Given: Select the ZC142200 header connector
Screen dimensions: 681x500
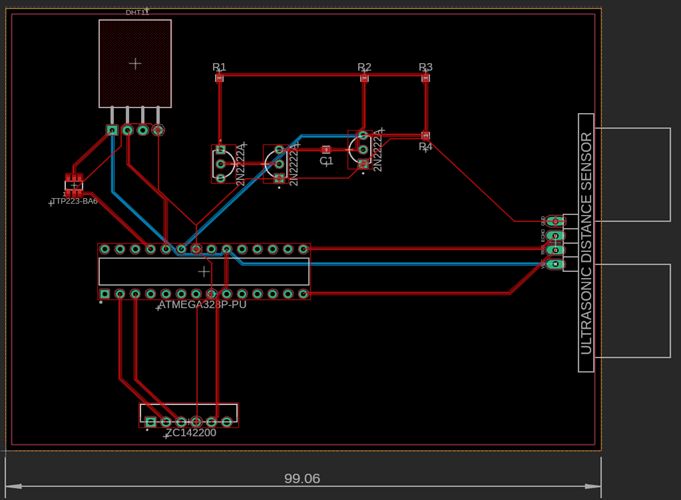Looking at the screenshot, I should pyautogui.click(x=189, y=413).
